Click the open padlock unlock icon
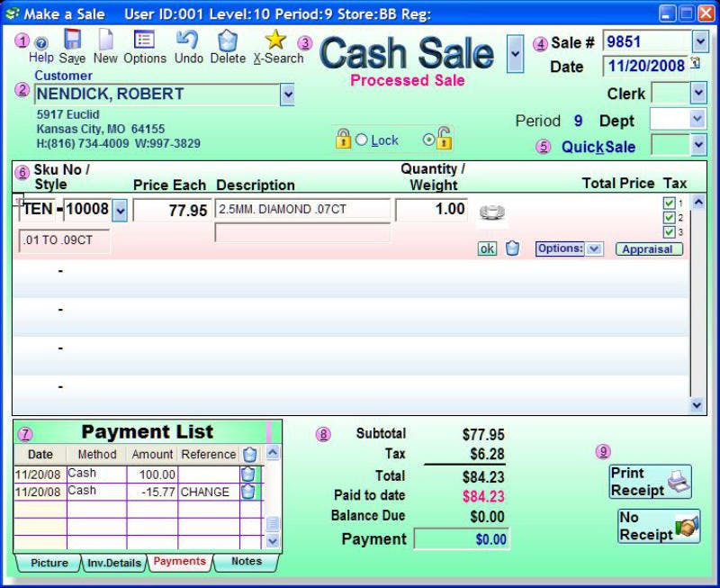 444,138
